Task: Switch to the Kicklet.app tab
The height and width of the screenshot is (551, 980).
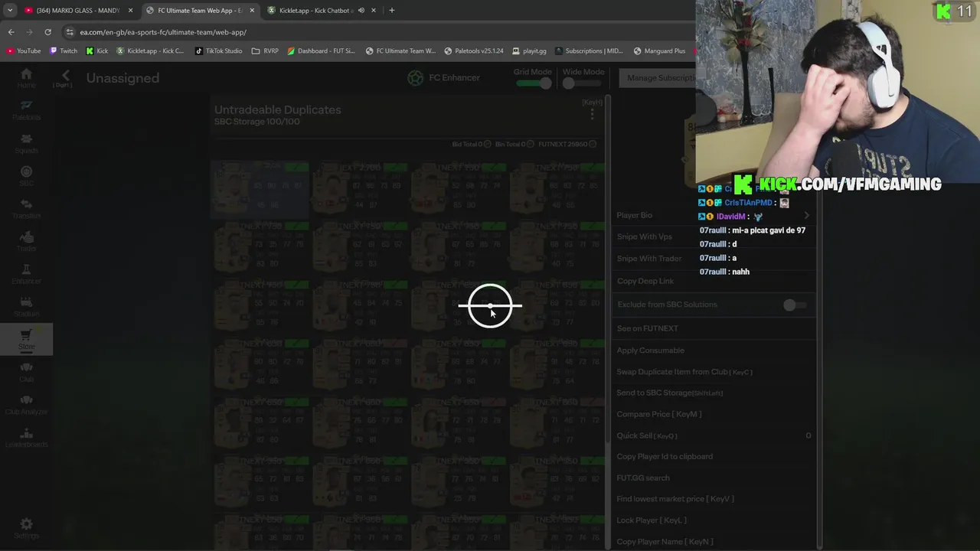Action: tap(315, 11)
